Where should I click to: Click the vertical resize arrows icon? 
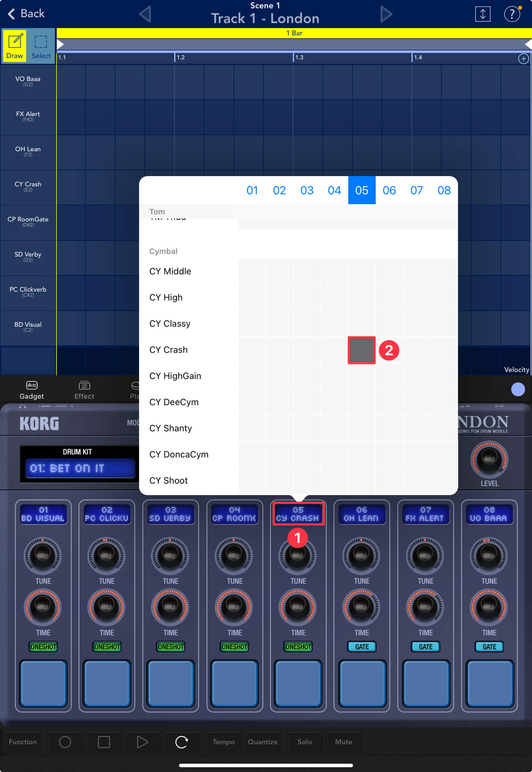(x=482, y=14)
